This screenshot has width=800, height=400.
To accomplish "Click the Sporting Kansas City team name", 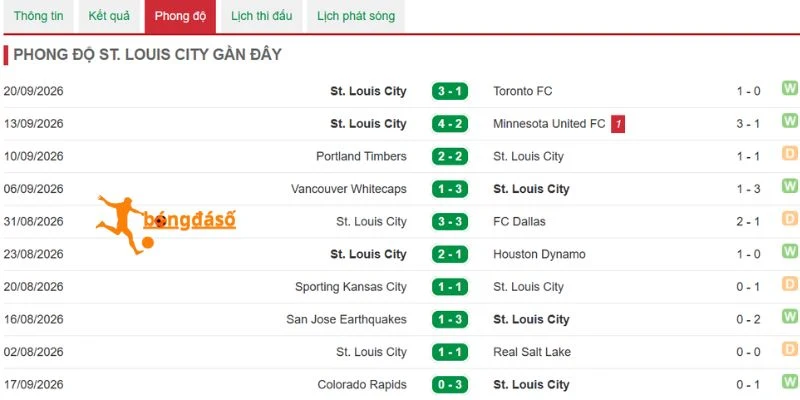I will (351, 287).
